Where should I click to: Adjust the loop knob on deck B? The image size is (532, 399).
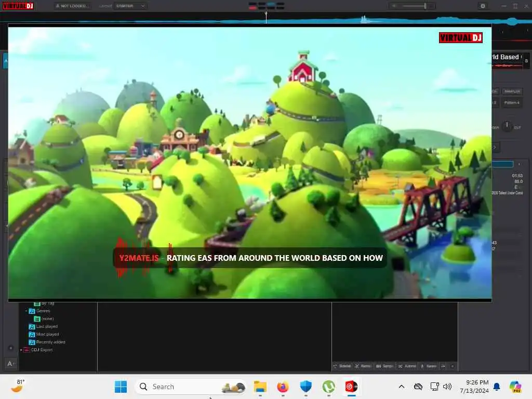tap(507, 127)
